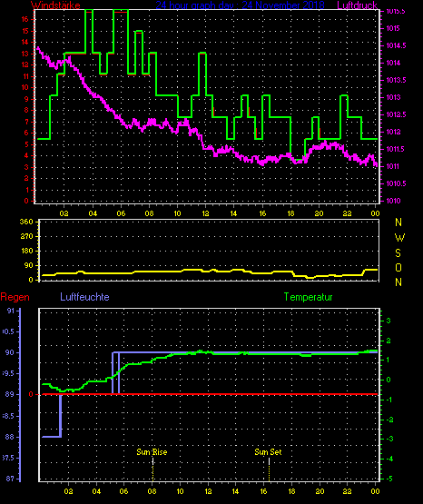Click the 24 hour graph date title
423x504 pixels.
(x=240, y=5)
